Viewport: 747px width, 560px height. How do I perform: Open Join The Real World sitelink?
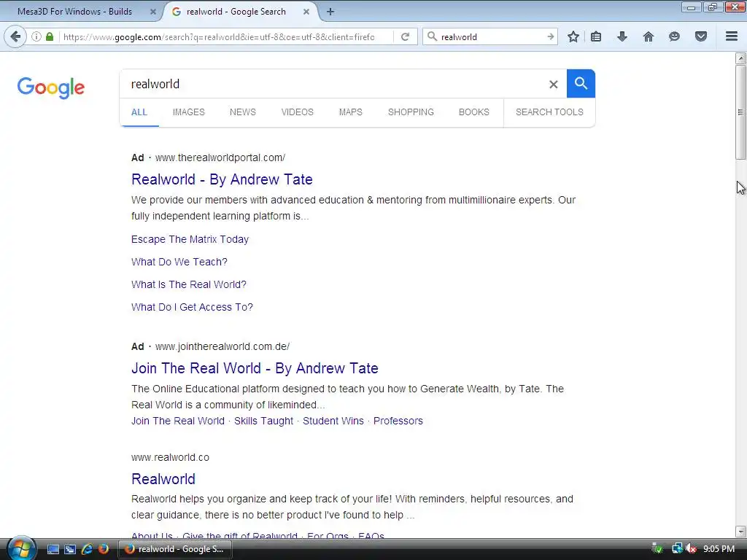[x=178, y=421]
